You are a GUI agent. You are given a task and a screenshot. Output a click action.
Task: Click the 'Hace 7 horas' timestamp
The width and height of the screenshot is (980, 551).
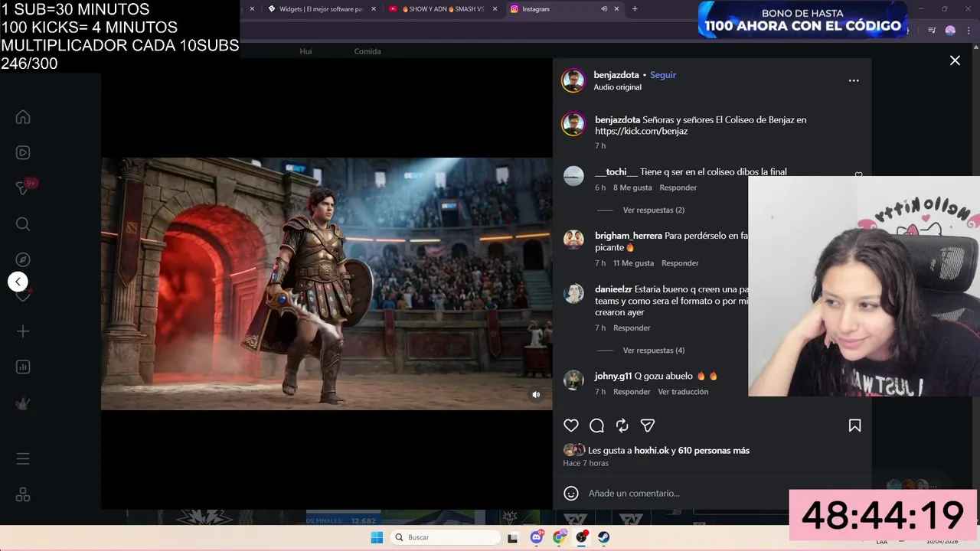click(586, 464)
